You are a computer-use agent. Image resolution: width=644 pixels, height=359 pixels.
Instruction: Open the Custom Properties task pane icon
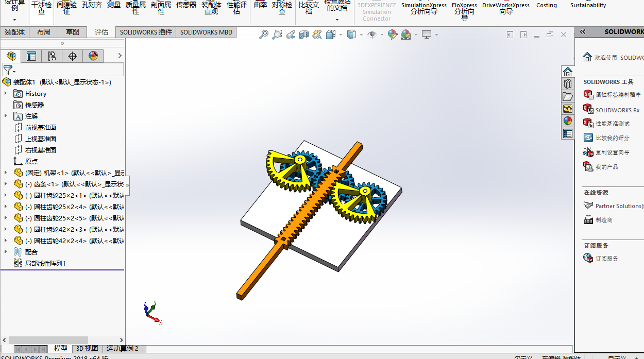[x=567, y=133]
